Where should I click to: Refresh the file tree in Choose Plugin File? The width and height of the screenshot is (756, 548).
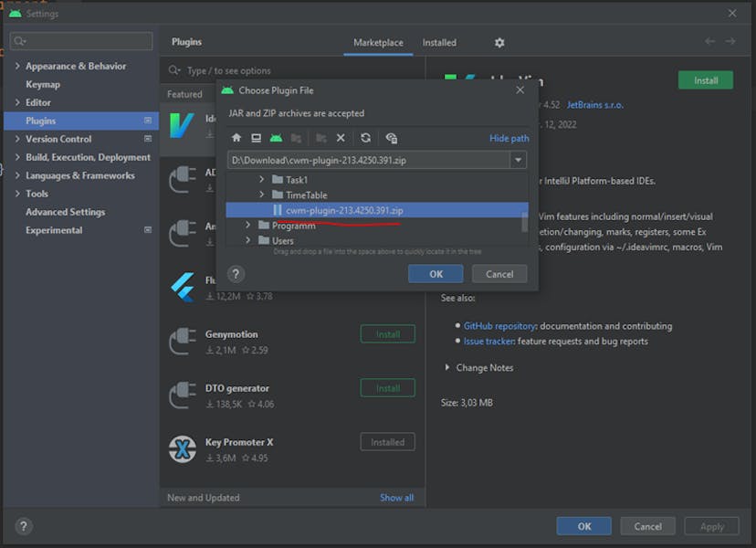pos(365,138)
